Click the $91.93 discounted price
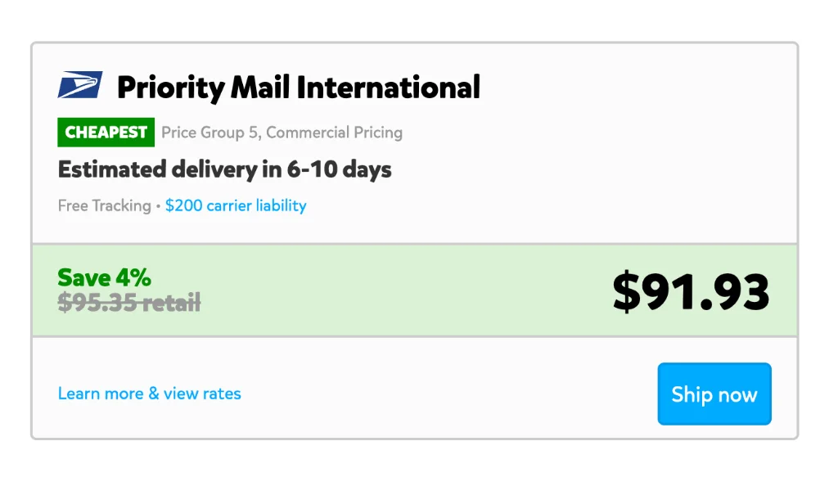 click(x=691, y=292)
